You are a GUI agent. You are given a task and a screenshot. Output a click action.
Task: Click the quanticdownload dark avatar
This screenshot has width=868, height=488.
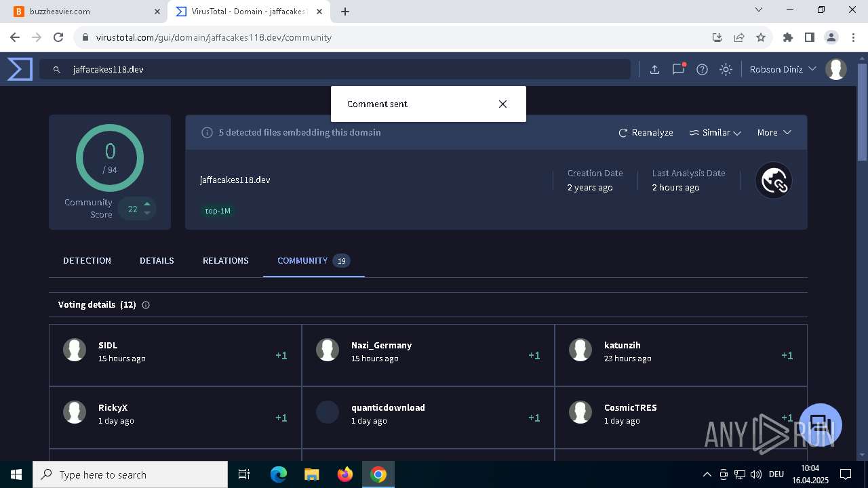pyautogui.click(x=328, y=412)
